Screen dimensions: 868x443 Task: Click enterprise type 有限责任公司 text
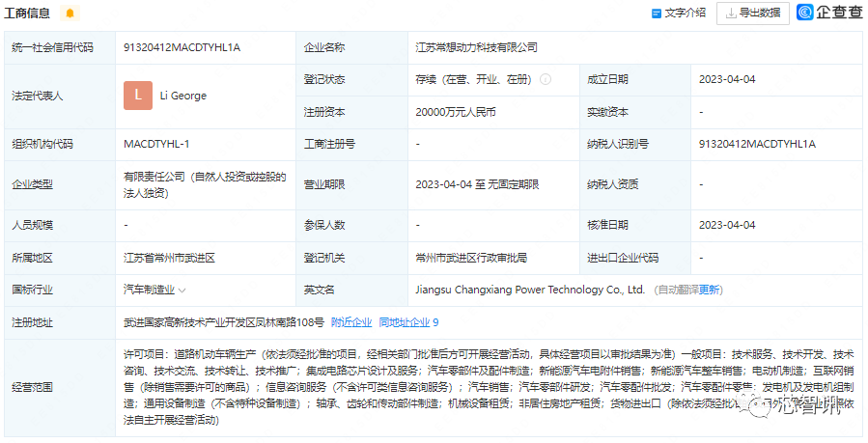click(205, 184)
